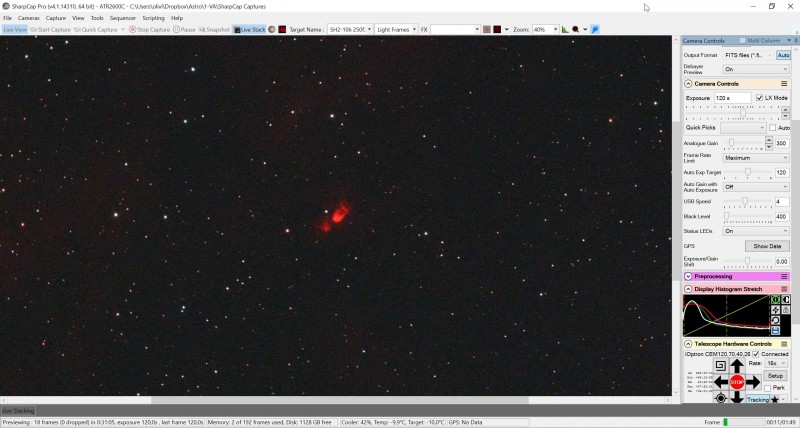Screen dimensions: 800x428
Task: Click the dark reticule icon in toolbar
Action: pos(497,30)
